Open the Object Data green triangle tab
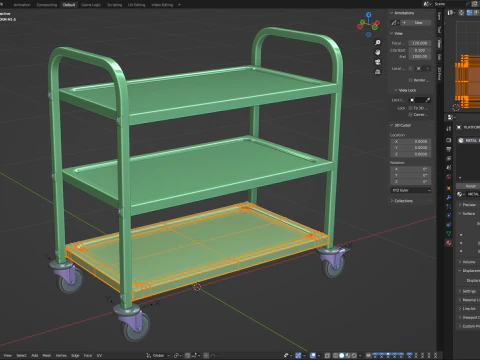 (449, 233)
